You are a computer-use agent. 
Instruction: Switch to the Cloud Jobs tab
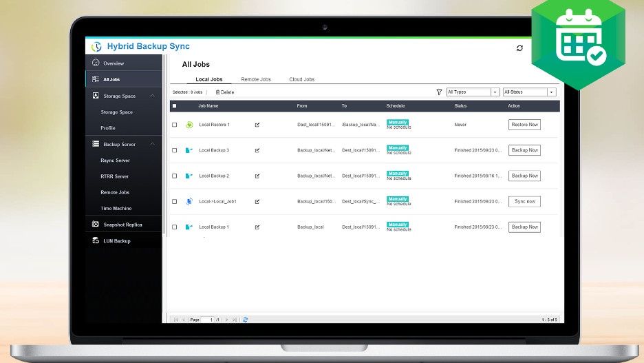click(302, 79)
